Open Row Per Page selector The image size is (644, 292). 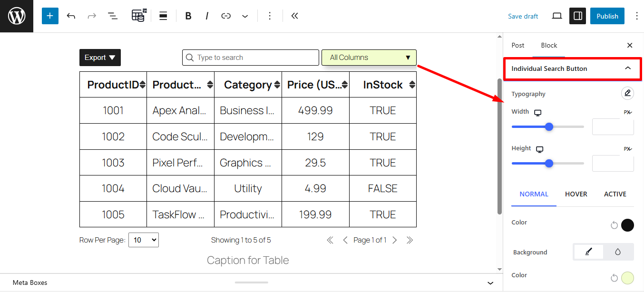point(144,240)
